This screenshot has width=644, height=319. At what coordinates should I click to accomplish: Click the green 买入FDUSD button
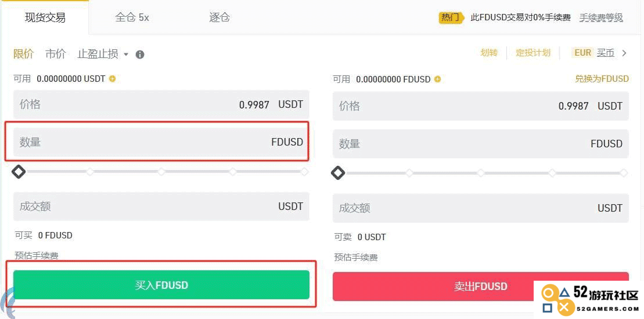click(161, 285)
